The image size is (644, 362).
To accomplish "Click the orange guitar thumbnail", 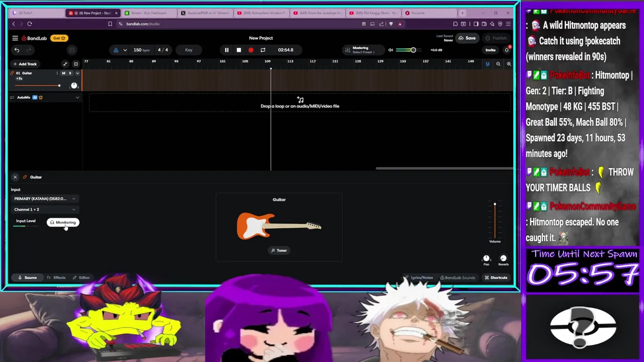I will coord(279,226).
